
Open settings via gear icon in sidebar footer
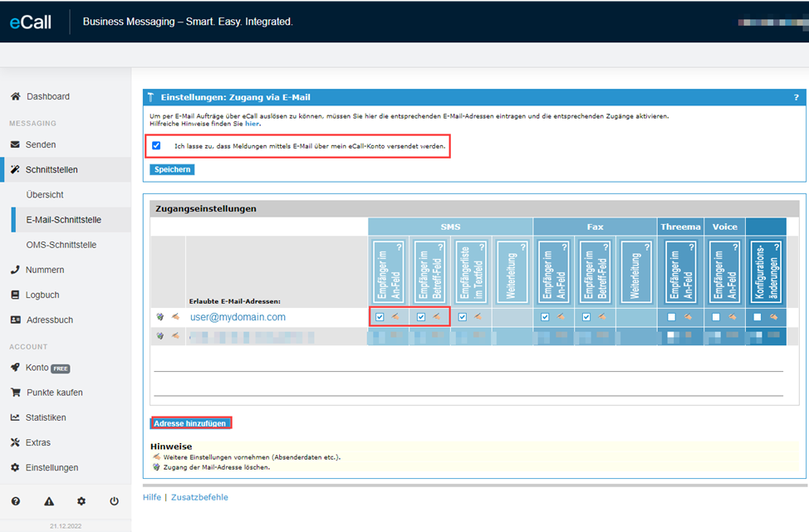[81, 501]
